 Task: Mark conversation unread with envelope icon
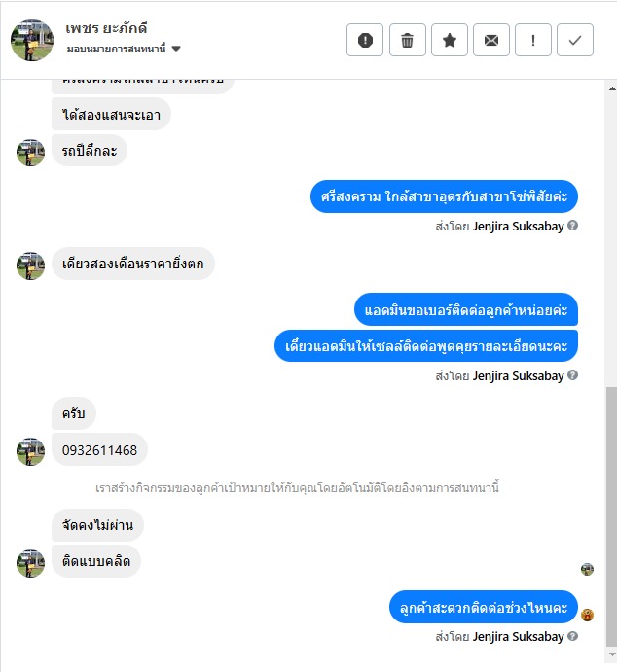[491, 40]
